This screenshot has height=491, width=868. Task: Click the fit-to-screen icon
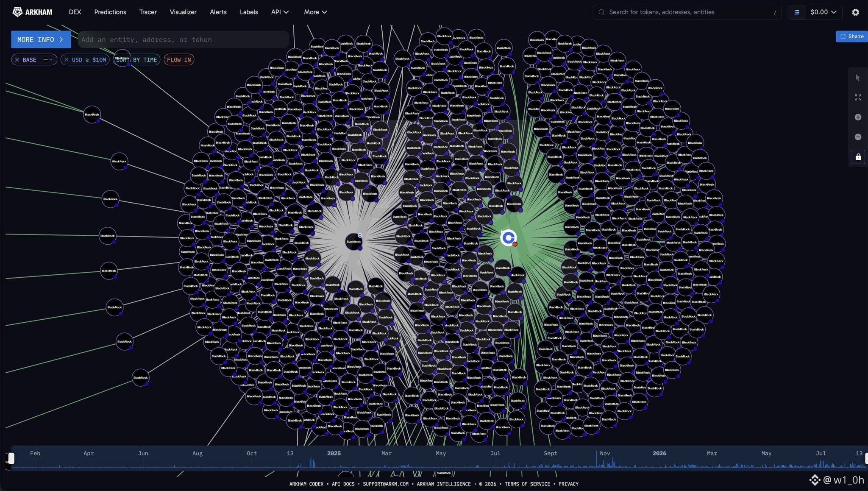click(x=858, y=98)
